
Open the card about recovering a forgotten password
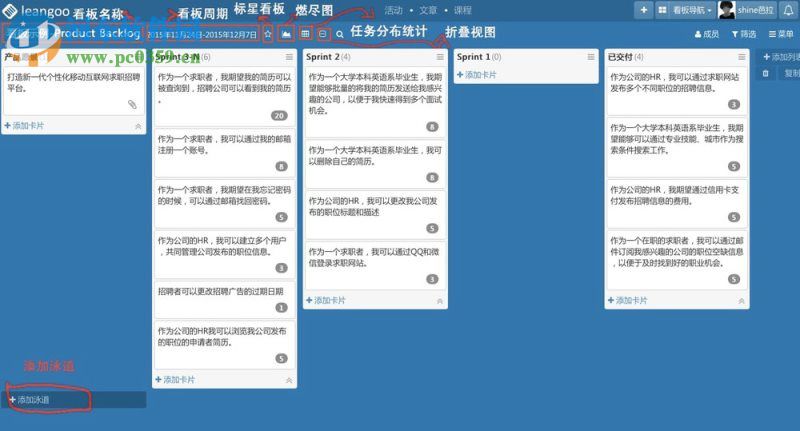(224, 204)
